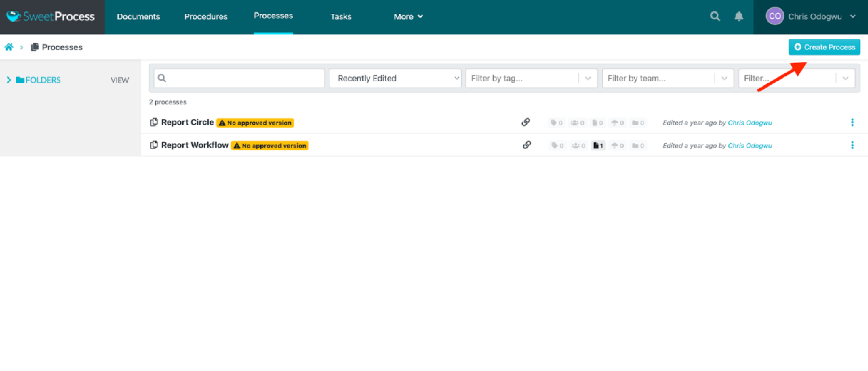This screenshot has height=371, width=868.
Task: Click the document icon on Report Circle
Action: [153, 122]
